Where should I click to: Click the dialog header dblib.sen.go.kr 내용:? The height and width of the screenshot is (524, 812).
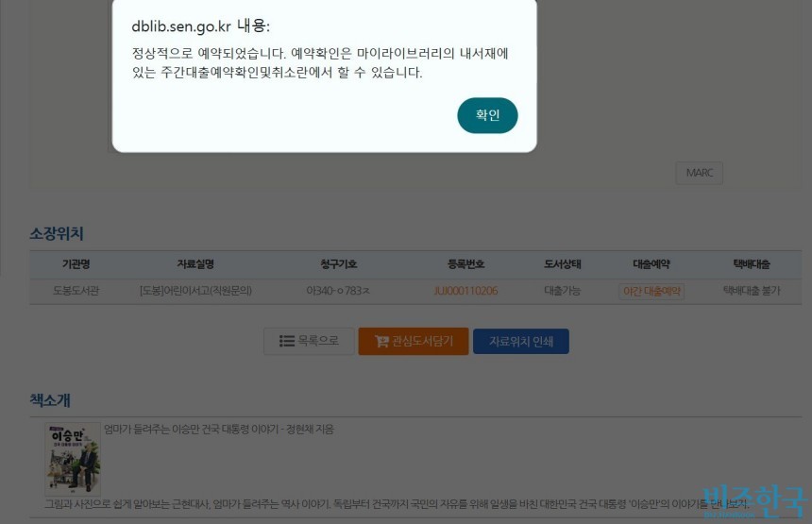[x=200, y=25]
